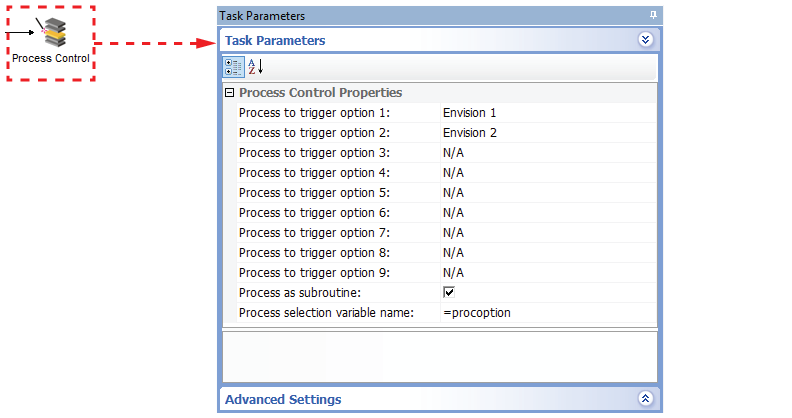Click N/A value for trigger option 3
The width and height of the screenshot is (792, 418).
[453, 153]
